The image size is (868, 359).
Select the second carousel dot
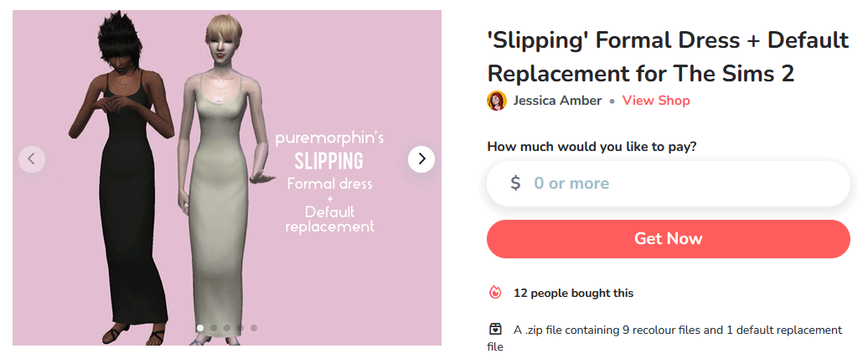coord(214,328)
